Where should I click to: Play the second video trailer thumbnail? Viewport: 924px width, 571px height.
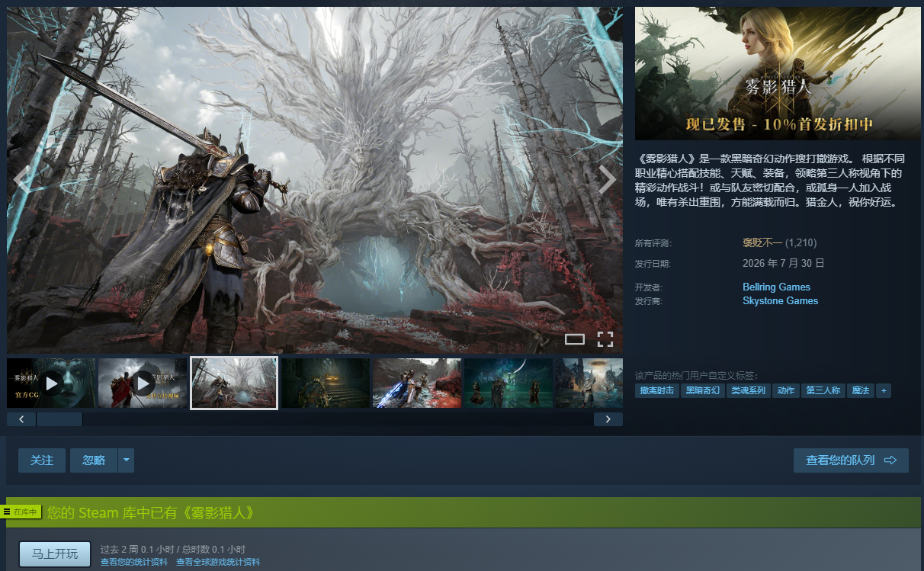[x=143, y=383]
